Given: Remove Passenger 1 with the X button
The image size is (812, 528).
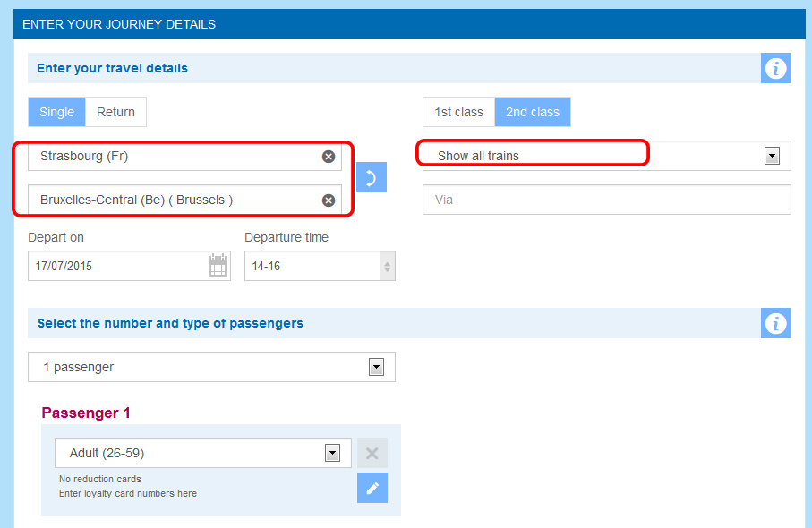Looking at the screenshot, I should (x=372, y=454).
